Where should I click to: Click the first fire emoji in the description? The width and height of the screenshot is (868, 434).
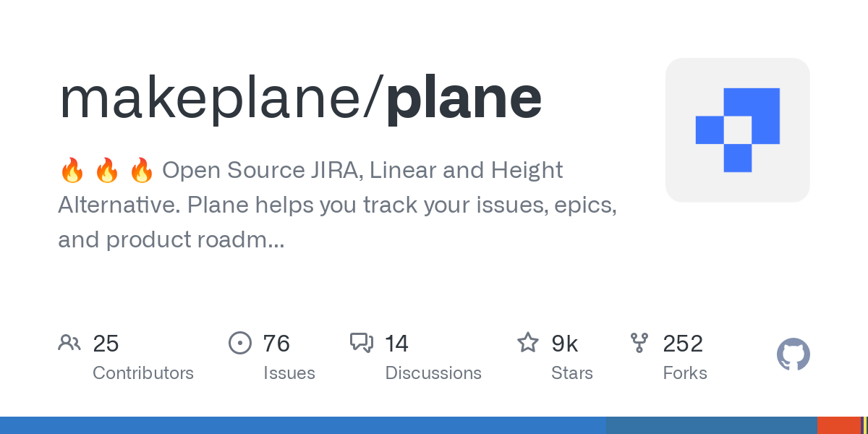click(x=72, y=171)
